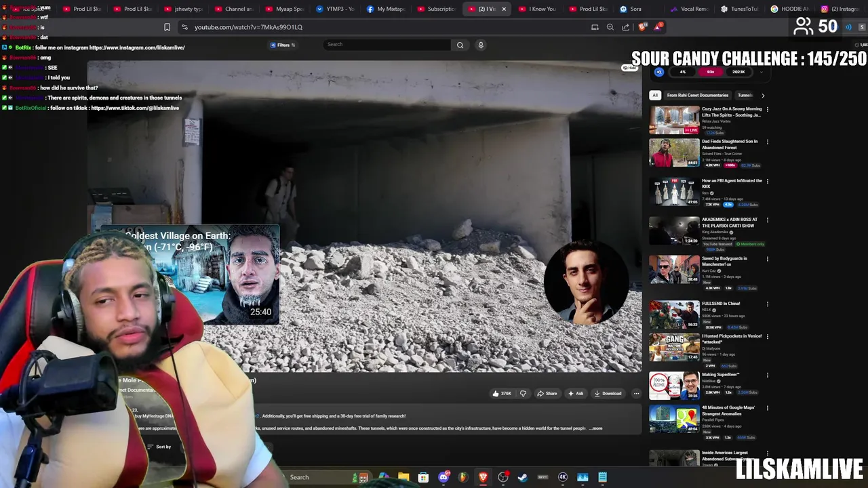Click the YouTube search magnifier icon
Screen dimensions: 868x488
click(460, 45)
